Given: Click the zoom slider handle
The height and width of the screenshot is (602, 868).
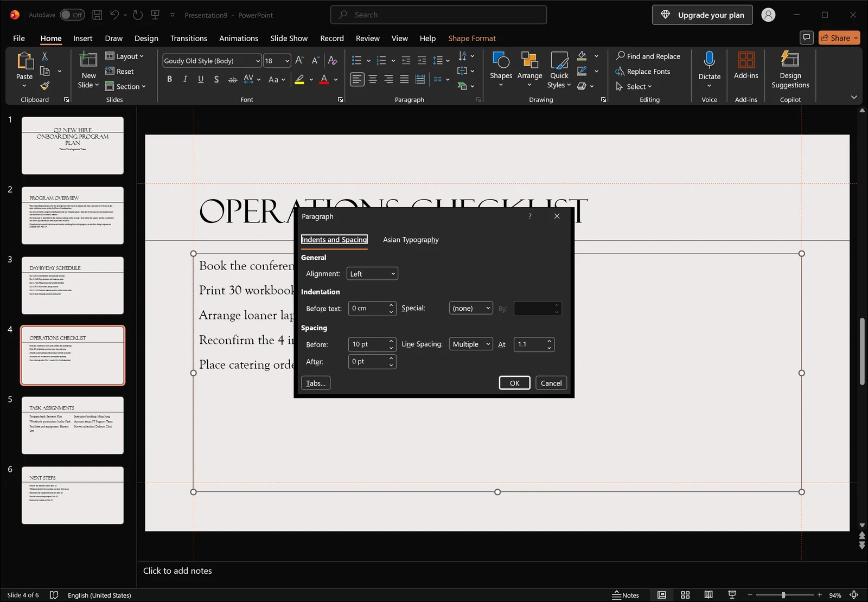Looking at the screenshot, I should click(x=783, y=595).
